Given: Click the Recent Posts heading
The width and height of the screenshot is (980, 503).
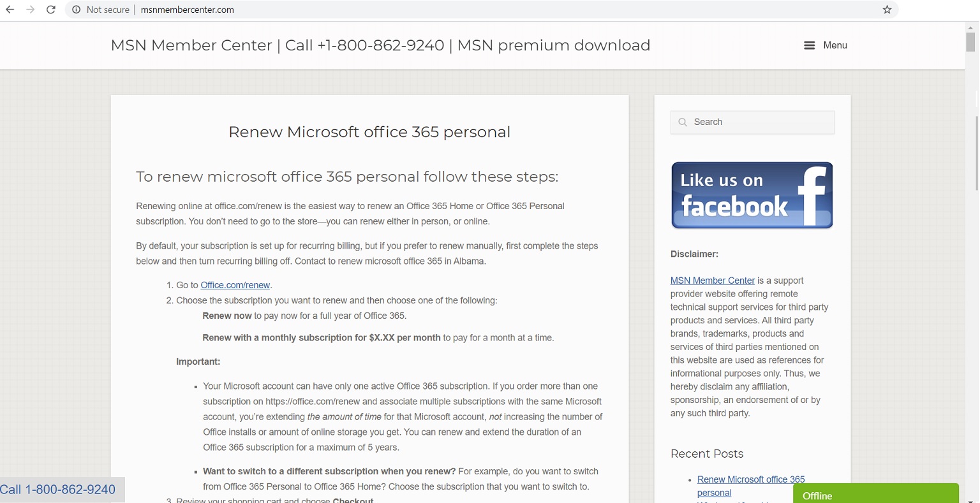Looking at the screenshot, I should pos(707,454).
